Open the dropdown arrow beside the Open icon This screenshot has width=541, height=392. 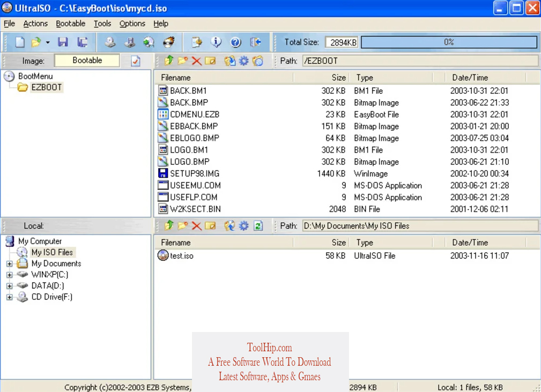pyautogui.click(x=48, y=42)
